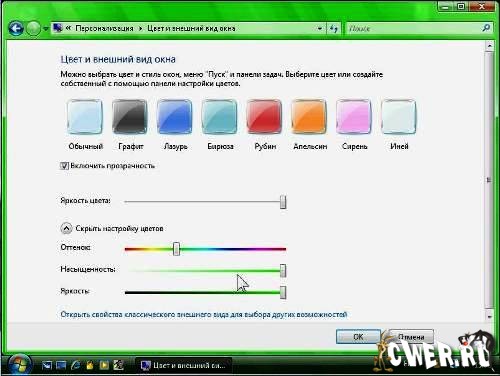Toggle the 'Включить прозрачность' checkbox
Viewport: 500px width, 376px height.
(64, 166)
